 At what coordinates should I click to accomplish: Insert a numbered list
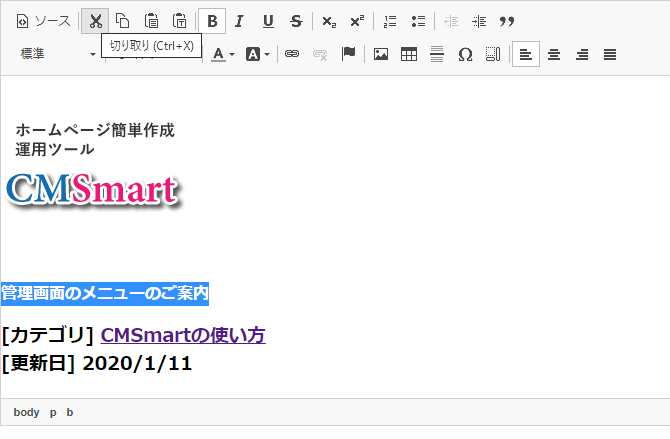coord(390,21)
